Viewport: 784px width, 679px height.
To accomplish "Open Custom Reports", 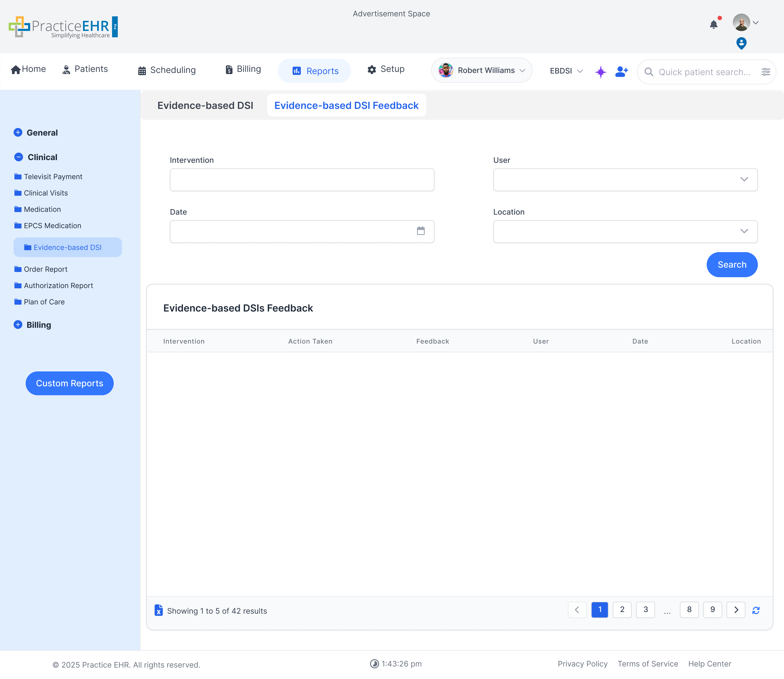I will pyautogui.click(x=69, y=383).
